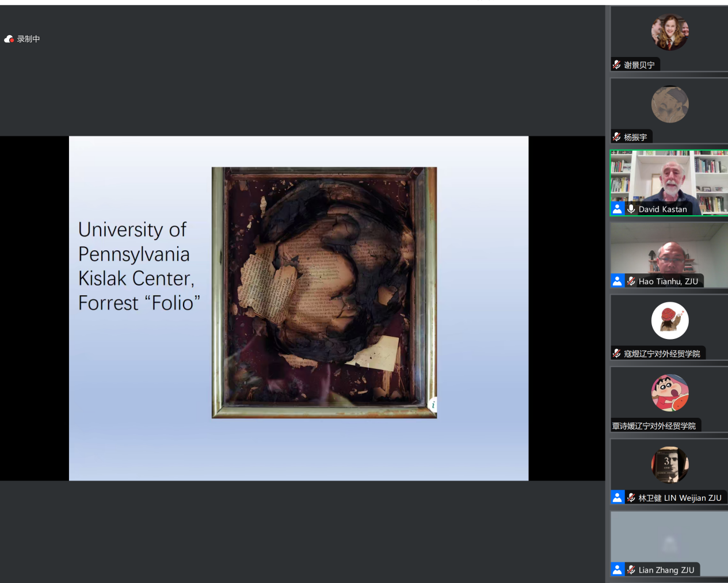
Task: Select 杨振宇's profile avatar
Action: (x=670, y=104)
